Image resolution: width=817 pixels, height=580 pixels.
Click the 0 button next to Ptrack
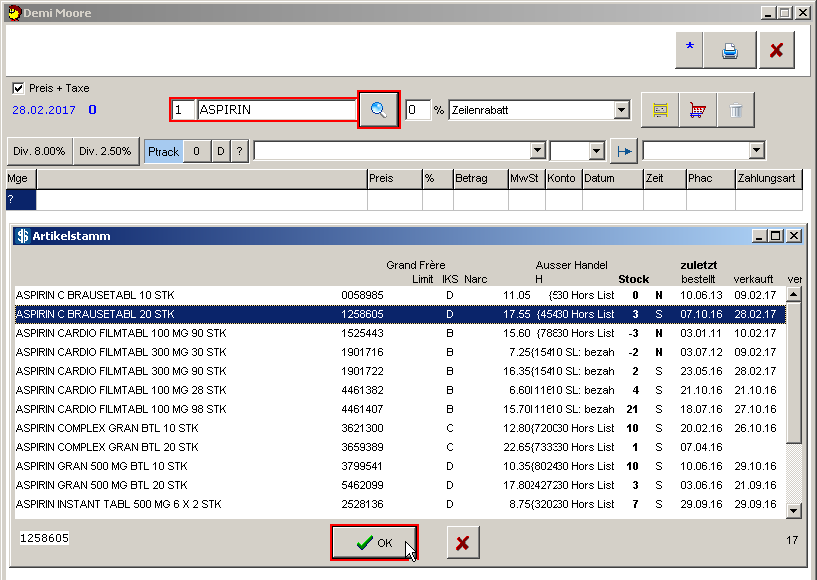197,152
